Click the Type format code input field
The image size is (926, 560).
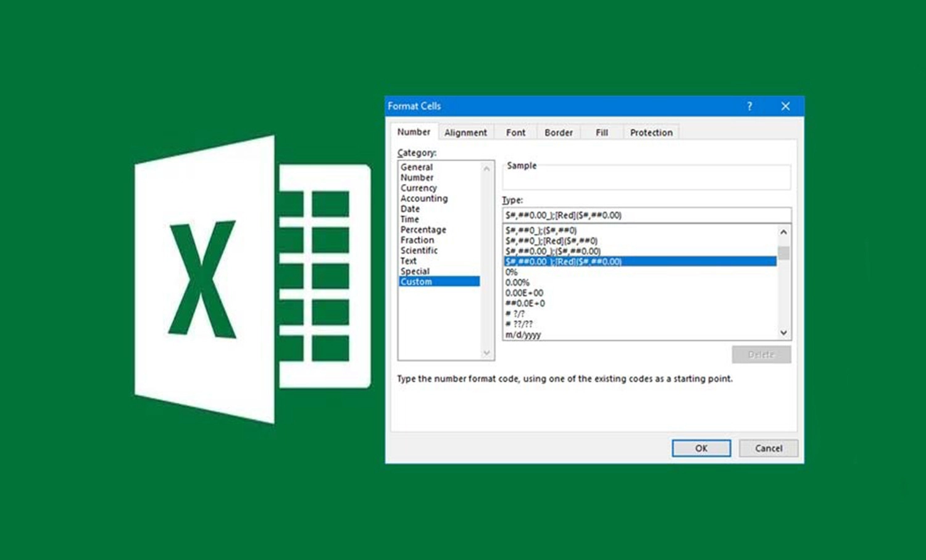pos(646,215)
